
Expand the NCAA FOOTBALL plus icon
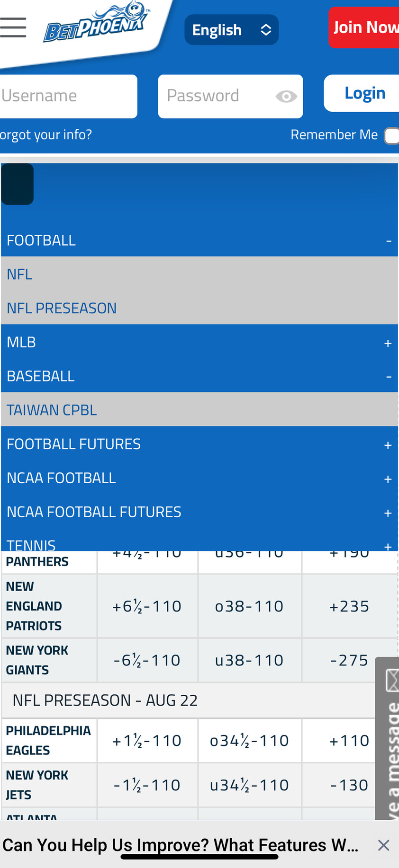coord(388,479)
